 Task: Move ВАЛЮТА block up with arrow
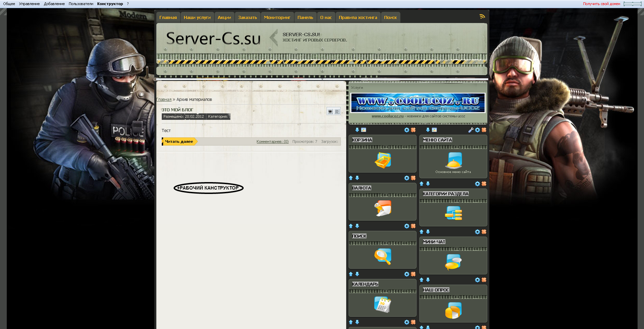[351, 178]
